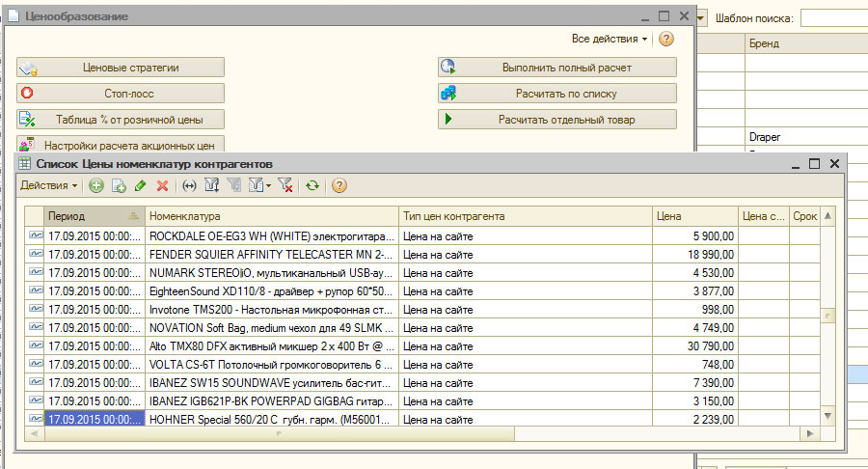The height and width of the screenshot is (469, 868).
Task: Click the row icon of the ROCKDALE record
Action: pyautogui.click(x=36, y=235)
